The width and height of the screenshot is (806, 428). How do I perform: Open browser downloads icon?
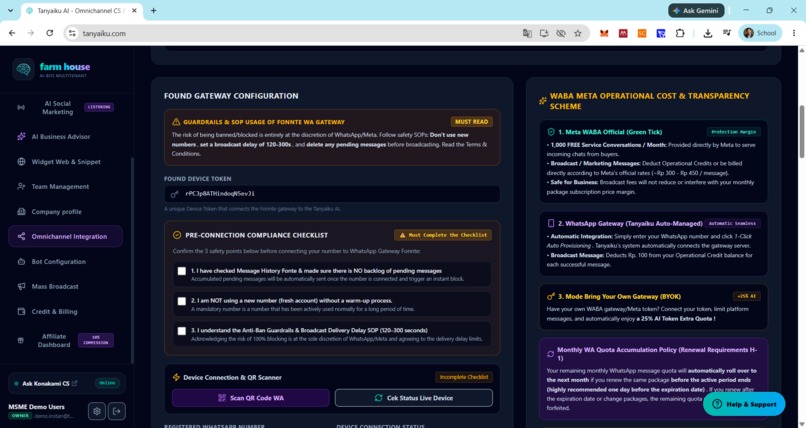tap(708, 33)
